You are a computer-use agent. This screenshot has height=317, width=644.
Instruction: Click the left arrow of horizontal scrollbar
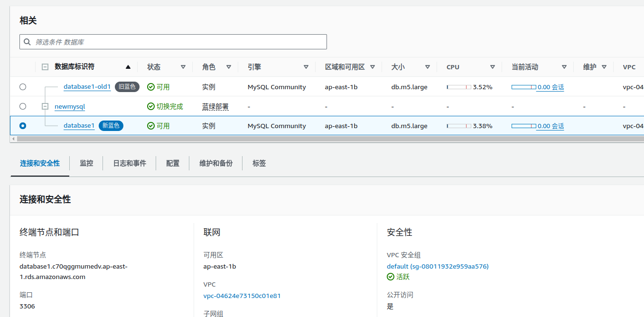click(x=13, y=139)
